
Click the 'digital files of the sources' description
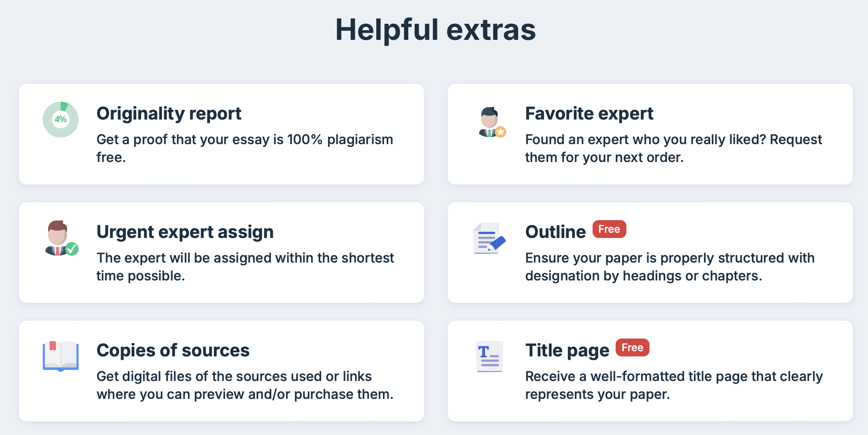[x=245, y=385]
